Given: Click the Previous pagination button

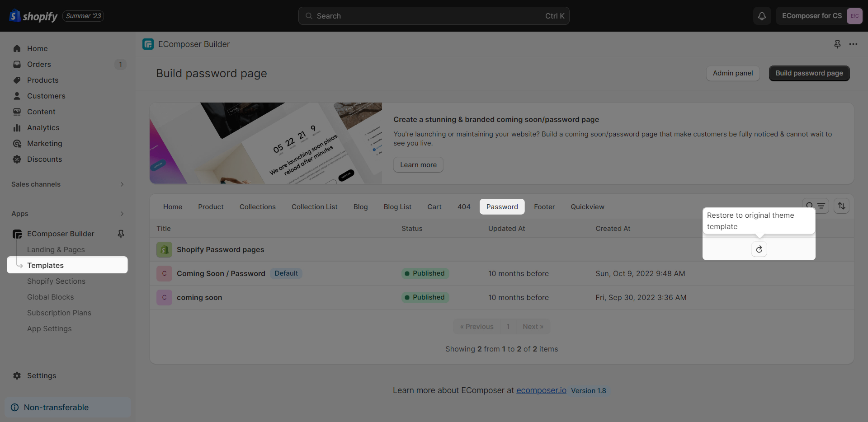Looking at the screenshot, I should coord(477,327).
